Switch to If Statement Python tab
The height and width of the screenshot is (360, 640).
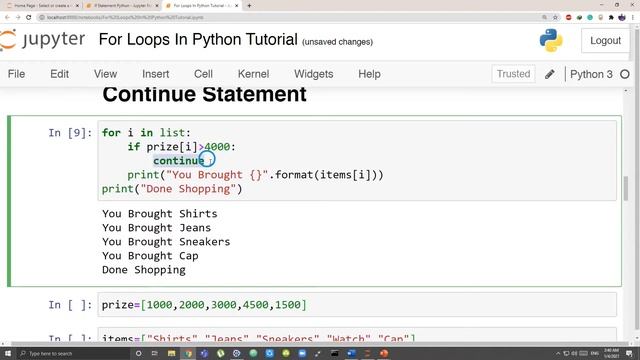tap(121, 6)
